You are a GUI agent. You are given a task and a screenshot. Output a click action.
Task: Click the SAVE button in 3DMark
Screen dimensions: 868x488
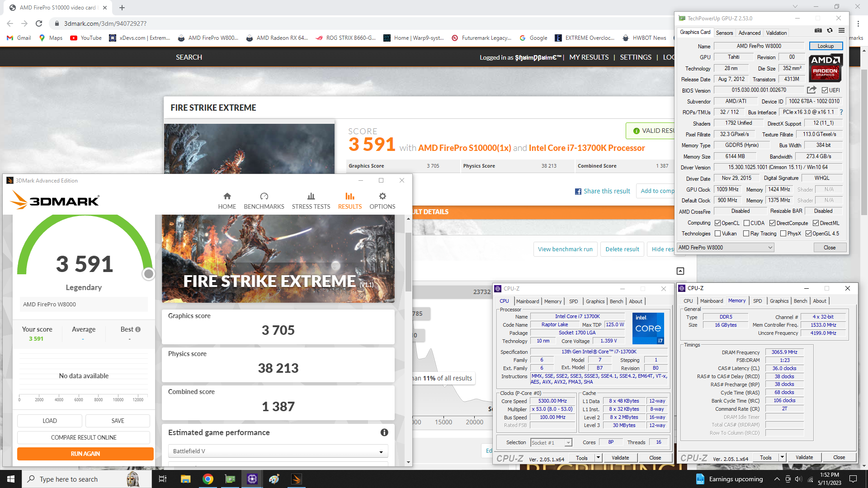coord(118,421)
